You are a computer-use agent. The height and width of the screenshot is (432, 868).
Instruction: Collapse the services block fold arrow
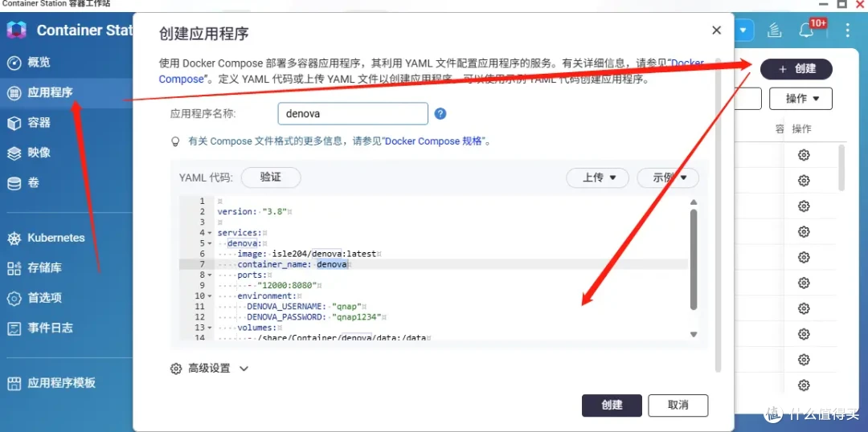(x=210, y=233)
